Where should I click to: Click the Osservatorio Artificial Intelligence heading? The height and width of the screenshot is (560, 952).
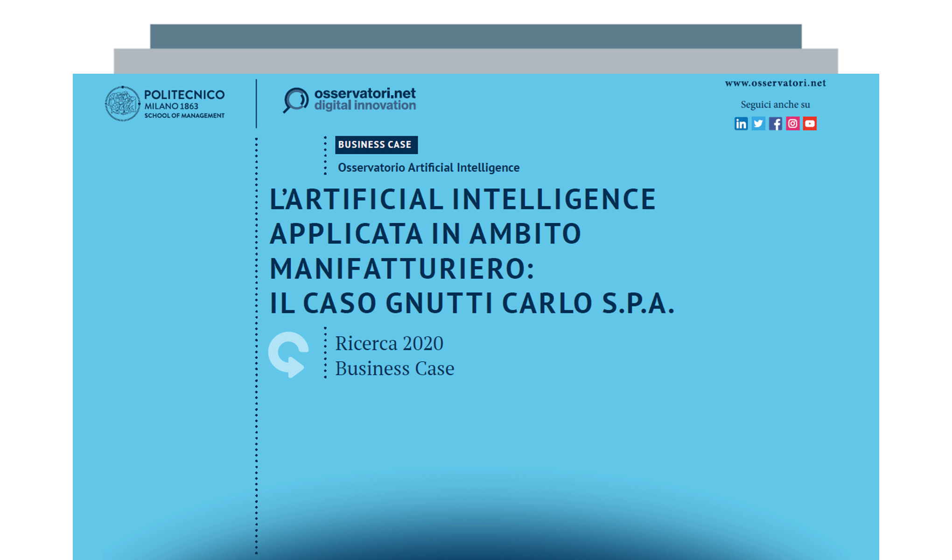pos(428,167)
